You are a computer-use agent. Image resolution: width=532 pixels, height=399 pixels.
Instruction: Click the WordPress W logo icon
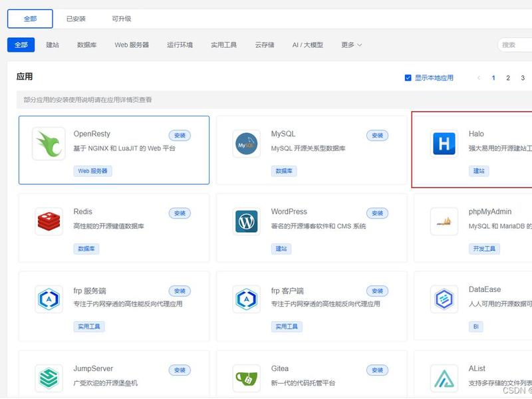(247, 221)
